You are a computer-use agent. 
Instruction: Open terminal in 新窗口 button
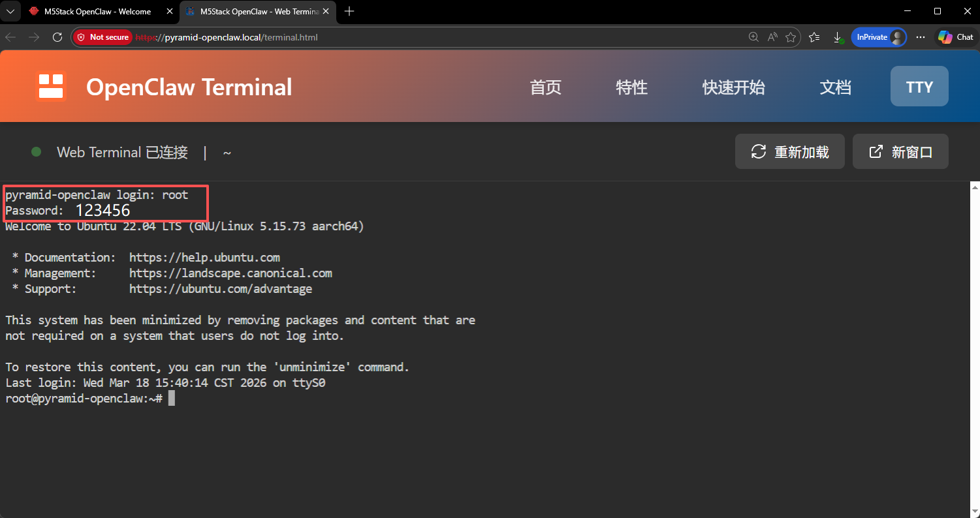(900, 152)
